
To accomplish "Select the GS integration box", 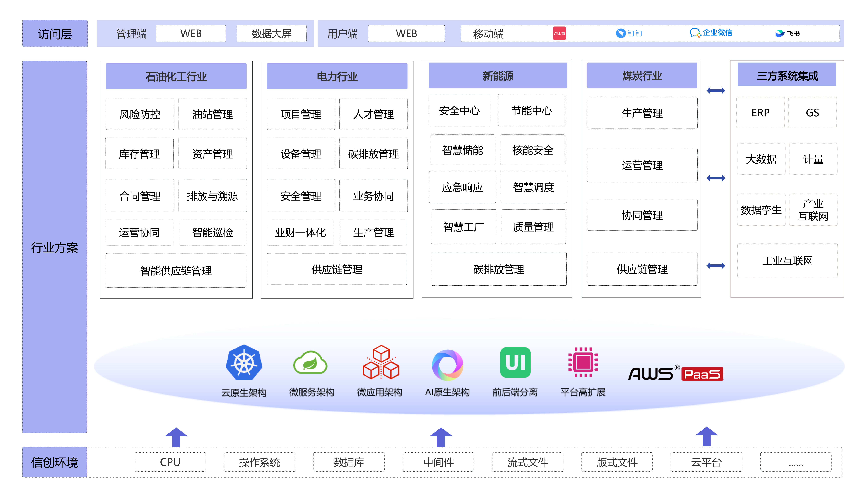I will click(x=812, y=113).
